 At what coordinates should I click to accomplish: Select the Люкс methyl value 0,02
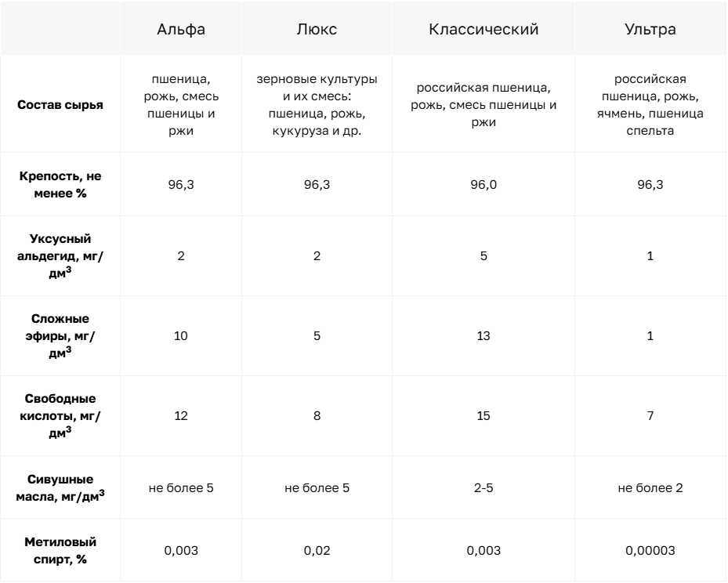[x=317, y=551]
